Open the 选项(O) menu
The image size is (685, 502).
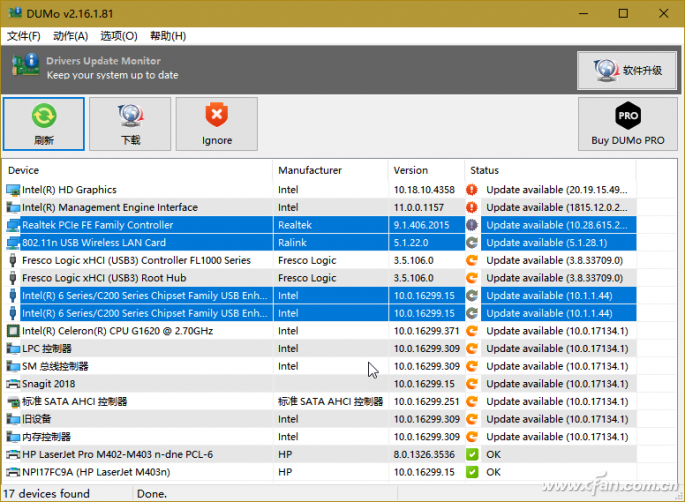tap(119, 36)
